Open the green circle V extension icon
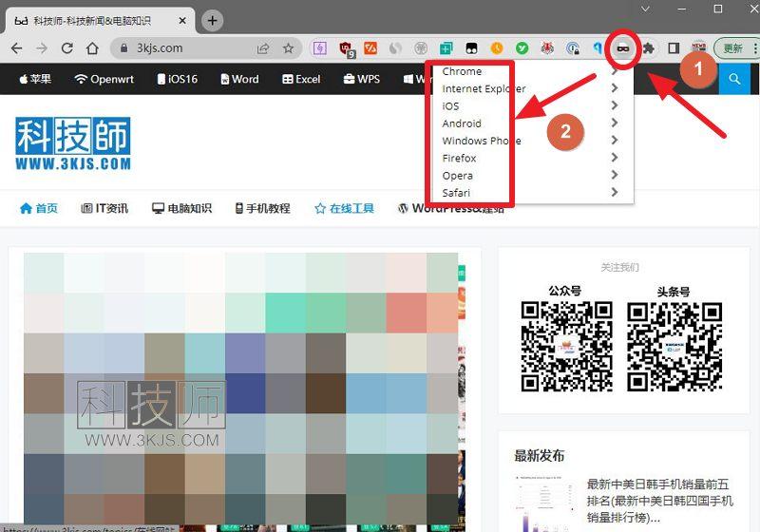Viewport: 760px width, 532px height. (x=522, y=47)
